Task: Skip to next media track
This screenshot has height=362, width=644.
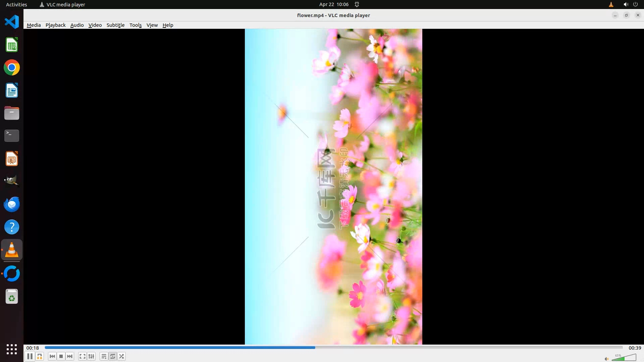Action: 70,356
